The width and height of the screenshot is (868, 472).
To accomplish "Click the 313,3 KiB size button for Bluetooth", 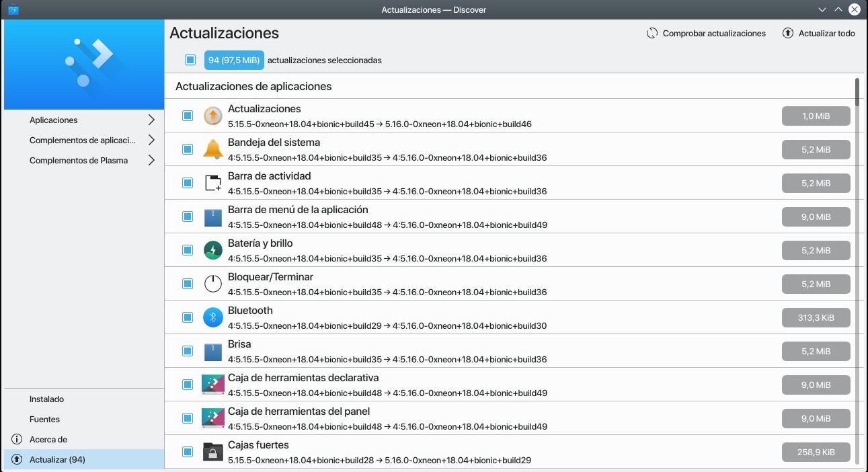I will [816, 317].
